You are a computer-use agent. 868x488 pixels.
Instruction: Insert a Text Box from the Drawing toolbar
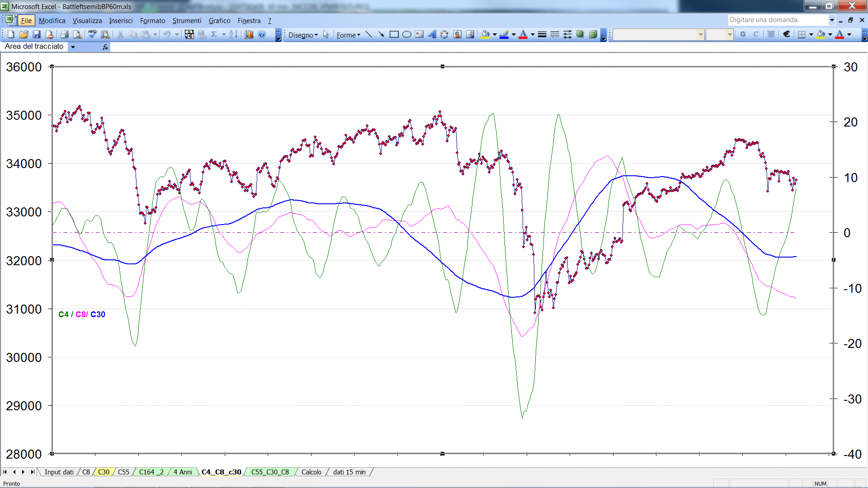(x=420, y=35)
